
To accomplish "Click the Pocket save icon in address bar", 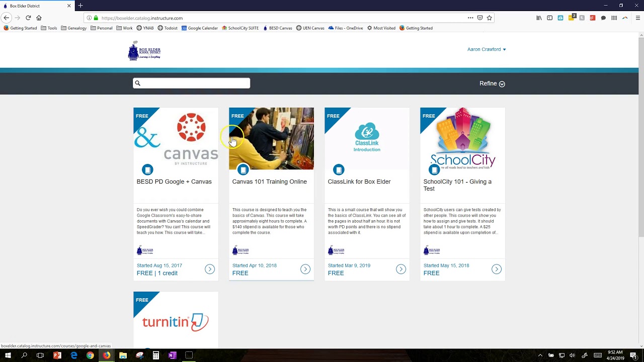I will [480, 18].
